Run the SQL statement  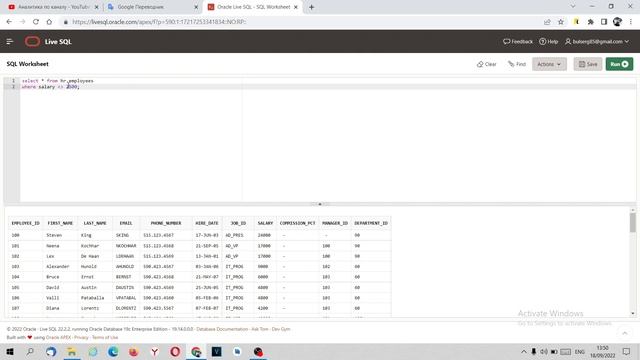pyautogui.click(x=619, y=64)
